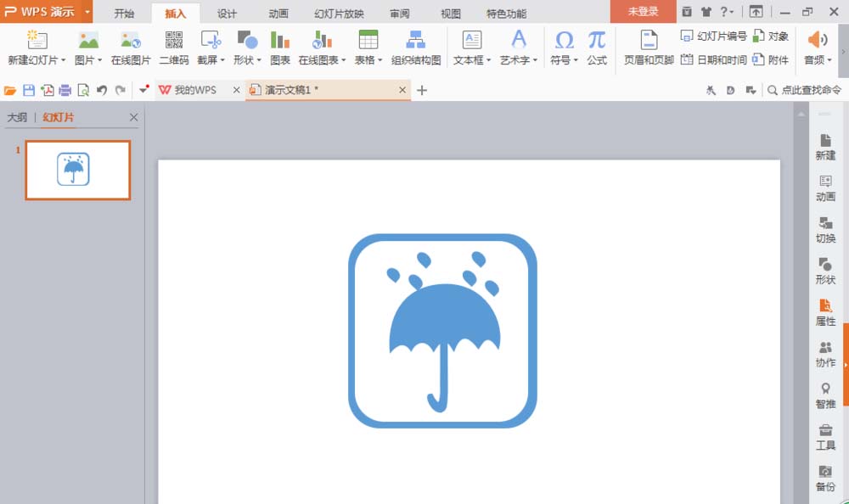Image resolution: width=849 pixels, height=504 pixels.
Task: Select the Shapes (形状) ribbon icon
Action: pyautogui.click(x=247, y=40)
